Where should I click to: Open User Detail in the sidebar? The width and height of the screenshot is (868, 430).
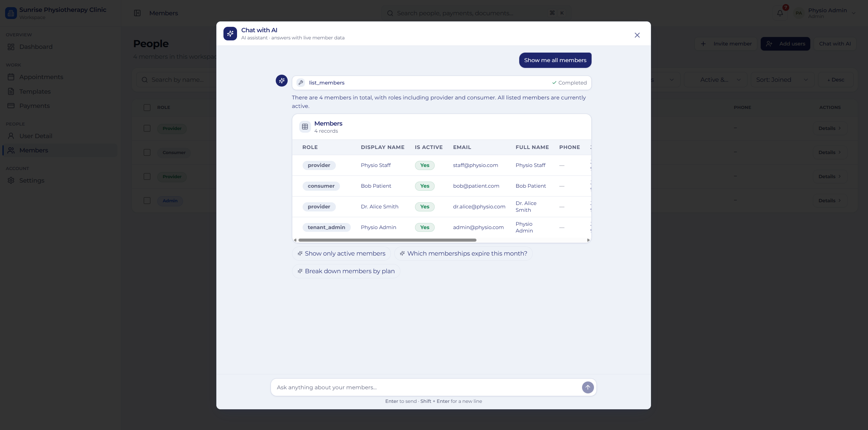tap(60, 136)
